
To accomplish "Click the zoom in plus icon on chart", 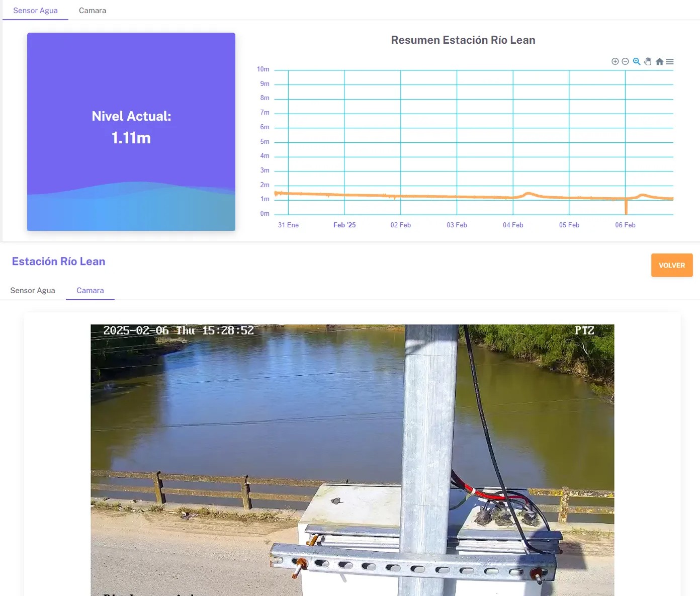I will pyautogui.click(x=615, y=61).
